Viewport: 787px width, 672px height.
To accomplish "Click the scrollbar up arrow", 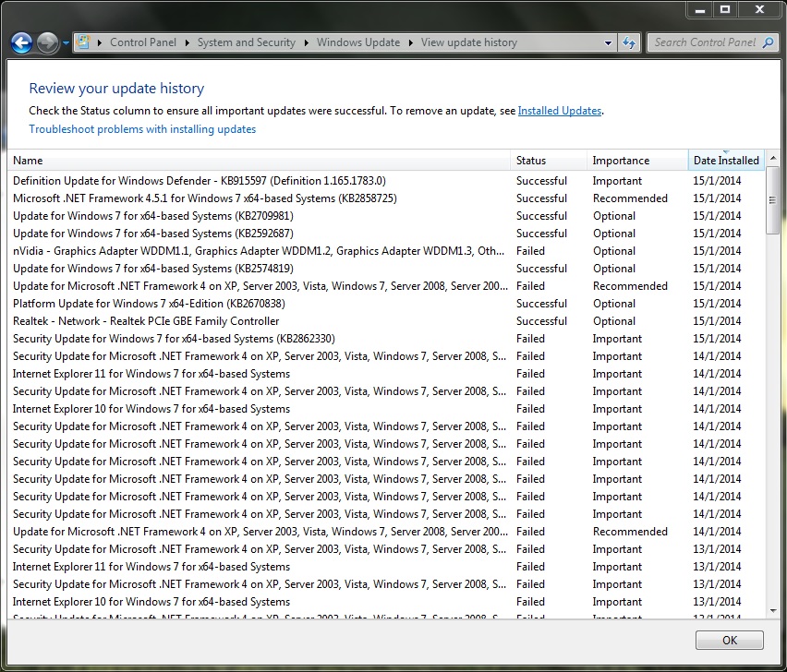I will [773, 158].
